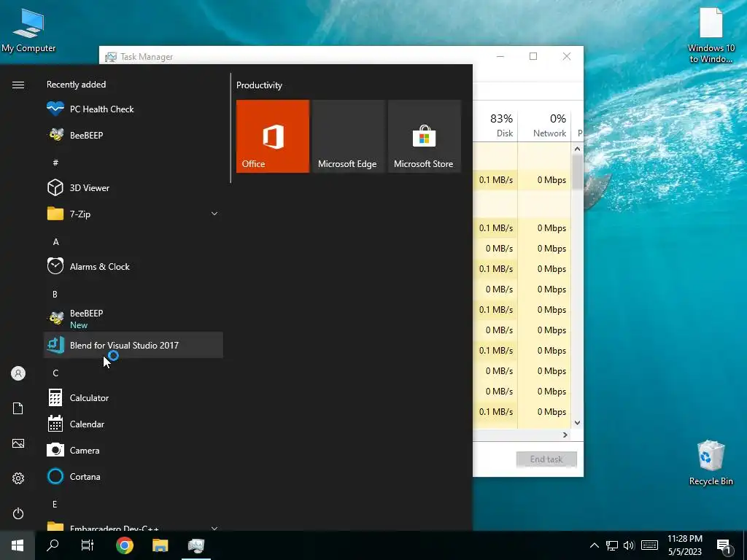Click the letter A section header
The height and width of the screenshot is (560, 747).
tap(55, 242)
